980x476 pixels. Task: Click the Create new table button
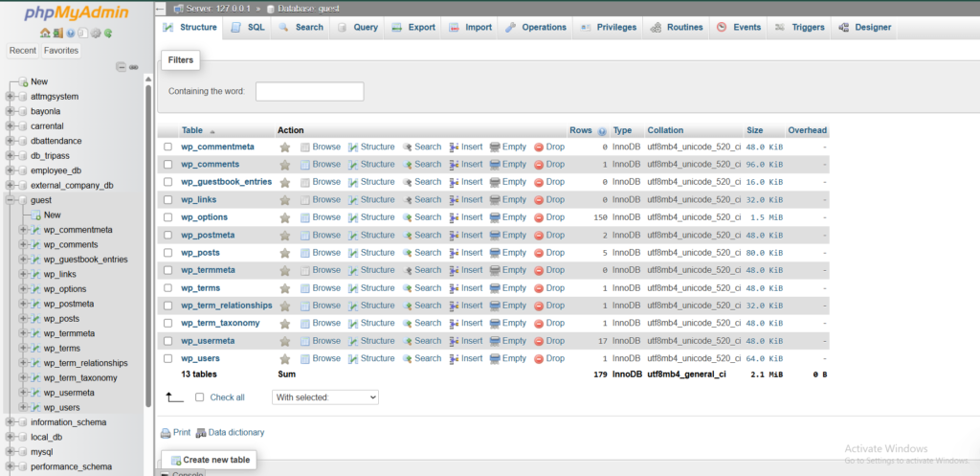click(209, 461)
